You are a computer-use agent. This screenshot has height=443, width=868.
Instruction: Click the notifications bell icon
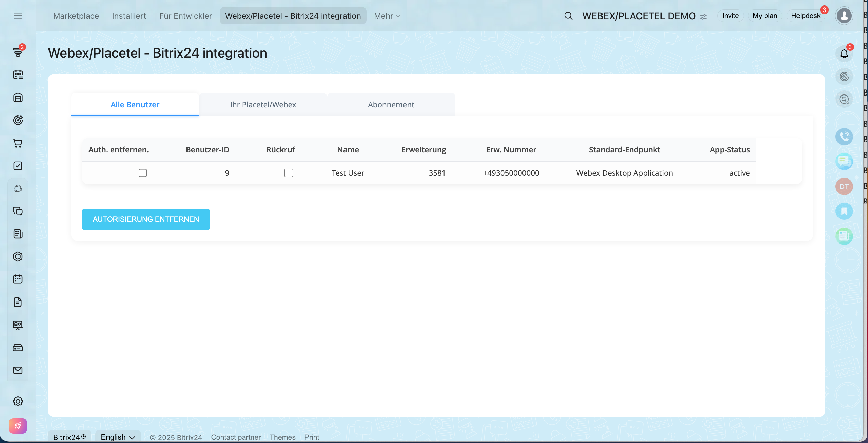click(x=844, y=54)
